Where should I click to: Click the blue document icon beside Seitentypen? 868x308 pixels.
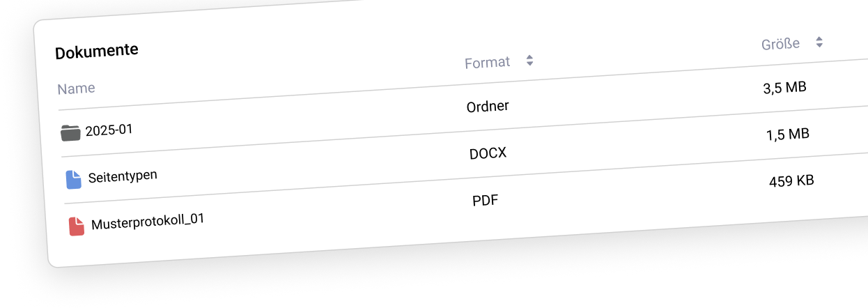(x=73, y=180)
